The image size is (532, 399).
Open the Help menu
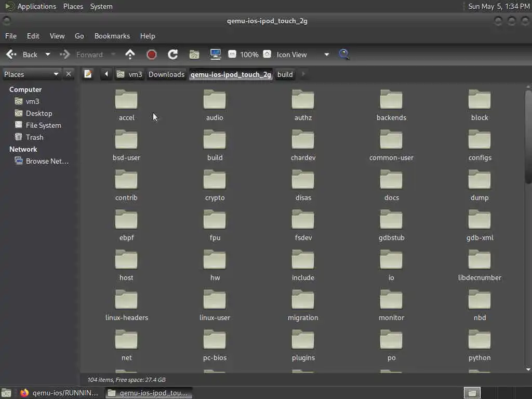pos(148,36)
